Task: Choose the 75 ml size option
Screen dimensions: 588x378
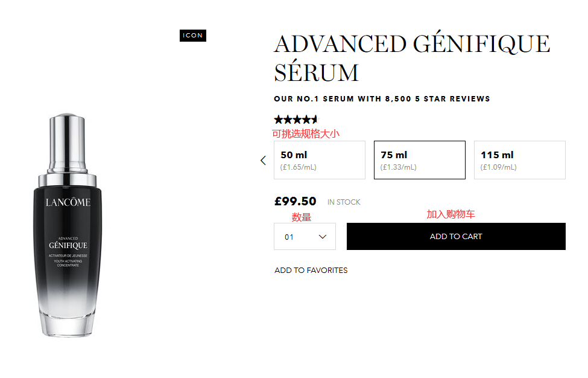Action: coord(420,160)
